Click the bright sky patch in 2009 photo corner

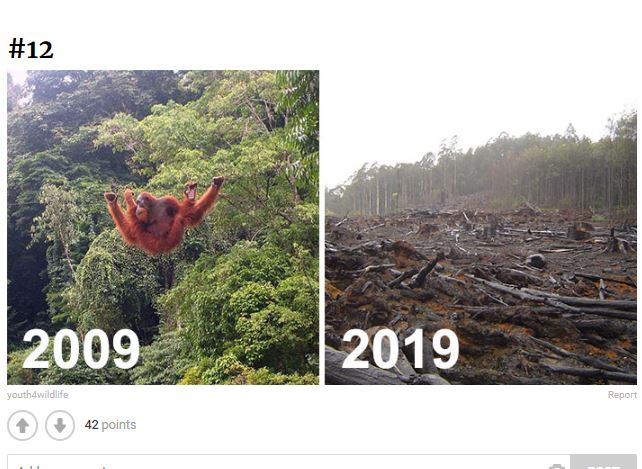[x=17, y=78]
